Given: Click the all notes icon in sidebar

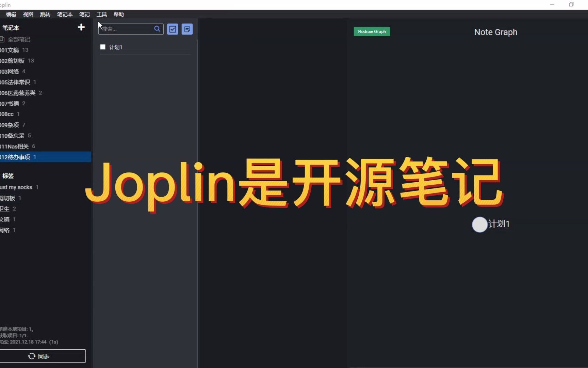Looking at the screenshot, I should point(2,39).
